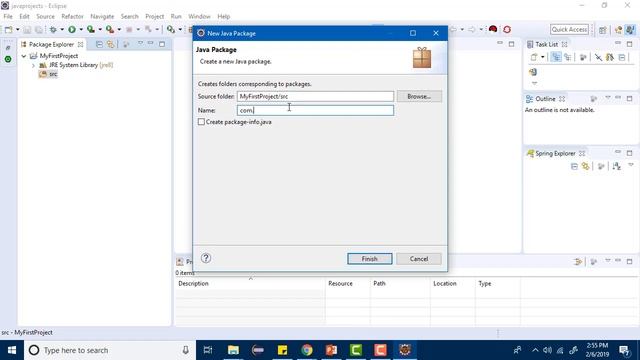Open Google Chrome from taskbar

pyautogui.click(x=307, y=350)
